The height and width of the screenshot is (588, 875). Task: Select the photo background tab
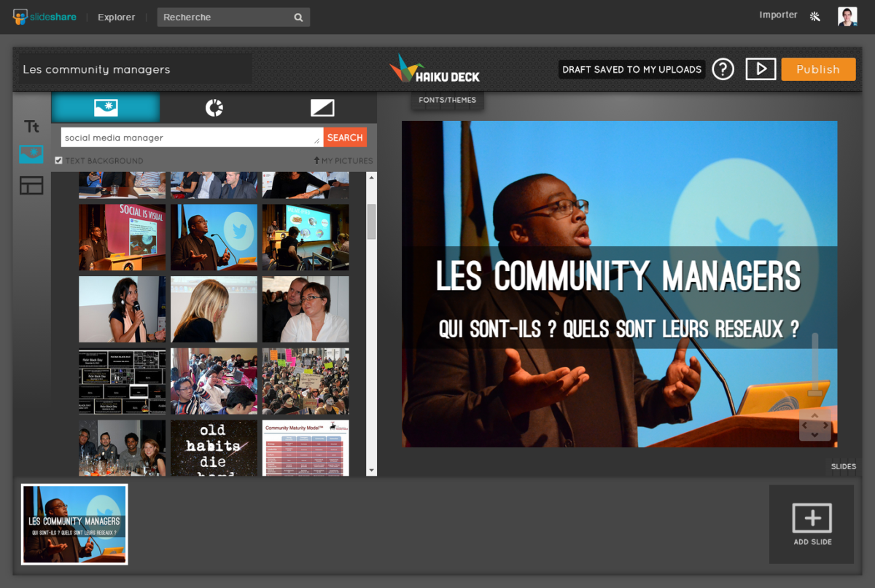(x=106, y=108)
